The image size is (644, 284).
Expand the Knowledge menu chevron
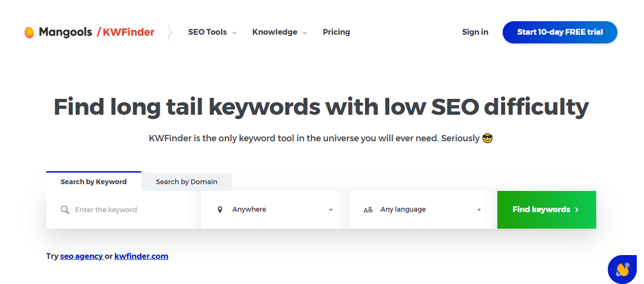click(305, 33)
